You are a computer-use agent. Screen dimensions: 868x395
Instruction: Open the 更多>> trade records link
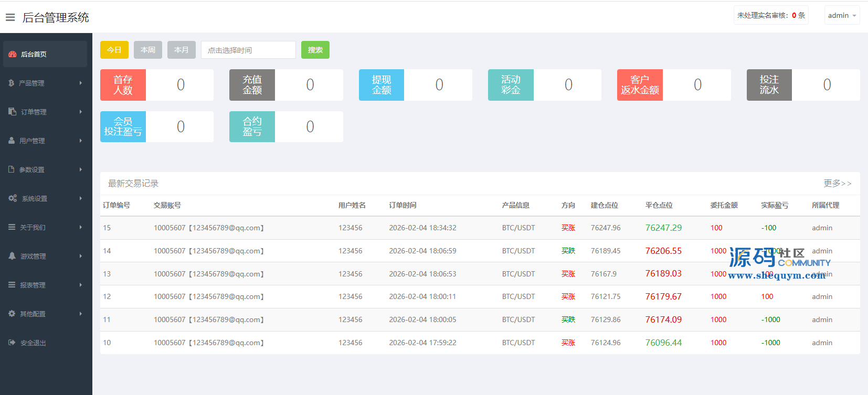(x=837, y=183)
